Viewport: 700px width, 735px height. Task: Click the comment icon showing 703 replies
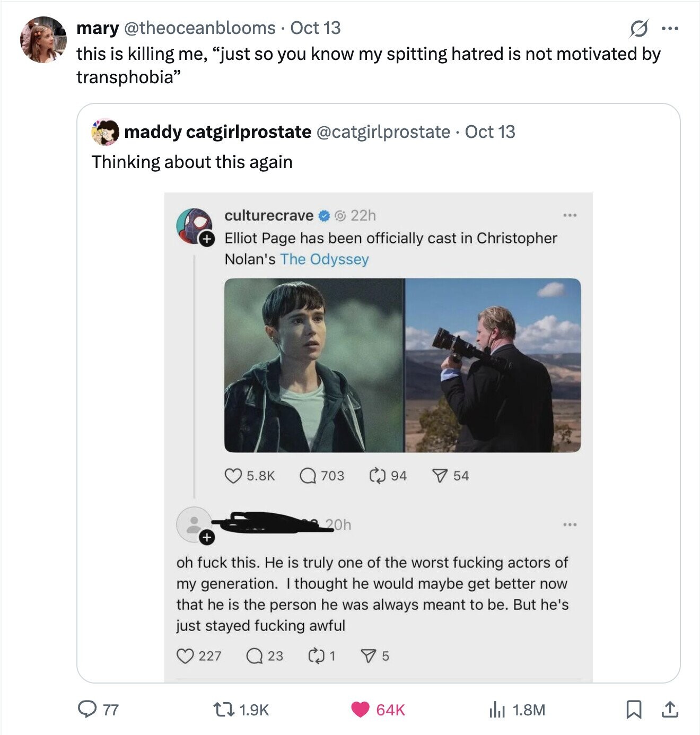point(308,476)
